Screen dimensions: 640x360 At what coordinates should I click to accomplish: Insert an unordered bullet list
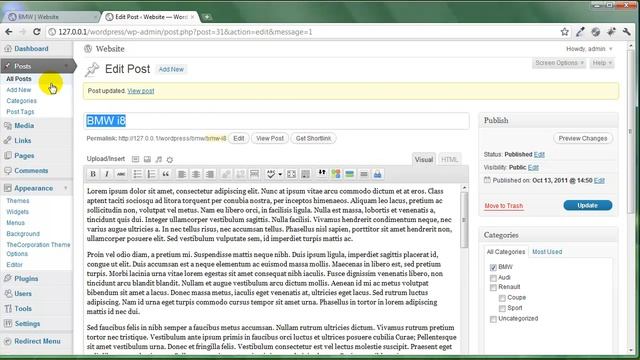138,174
